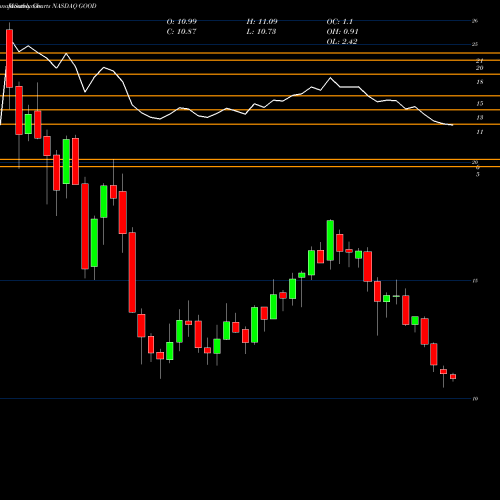
Task: Click the 18 level axis label
Action: coord(480,82)
